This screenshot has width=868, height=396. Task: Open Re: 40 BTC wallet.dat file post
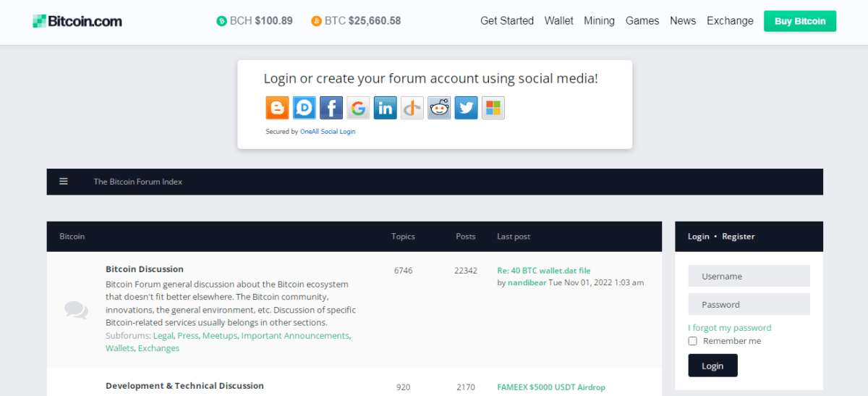point(544,270)
